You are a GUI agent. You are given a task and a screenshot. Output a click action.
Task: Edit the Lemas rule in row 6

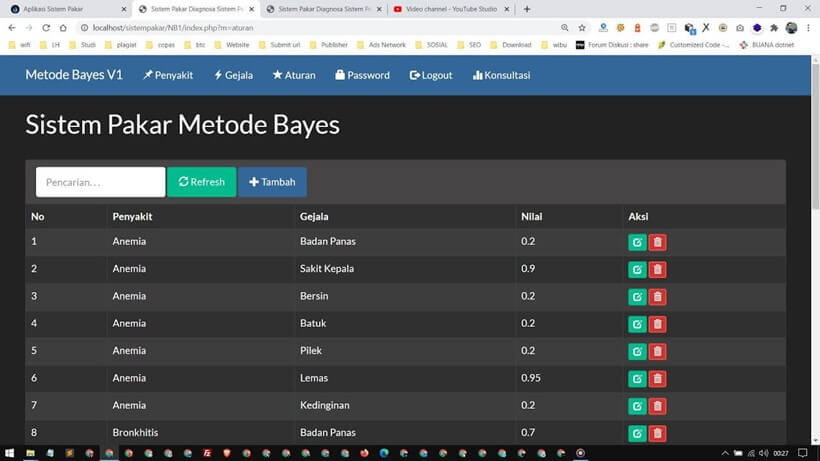pyautogui.click(x=637, y=378)
